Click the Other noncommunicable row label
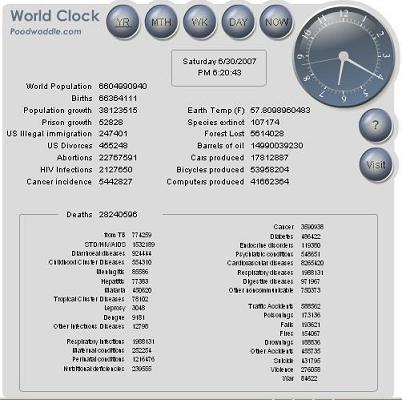The height and width of the screenshot is (400, 402). 261,290
